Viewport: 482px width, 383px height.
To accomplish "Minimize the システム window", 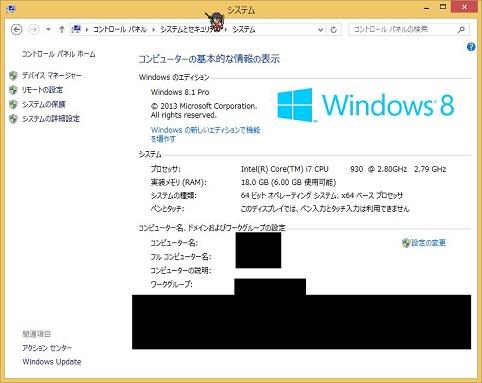I will (427, 8).
